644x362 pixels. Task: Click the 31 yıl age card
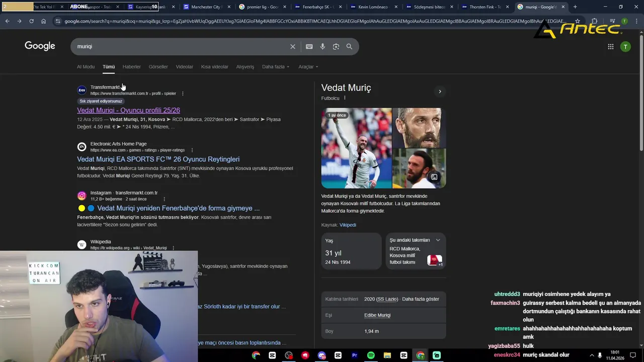click(x=351, y=251)
